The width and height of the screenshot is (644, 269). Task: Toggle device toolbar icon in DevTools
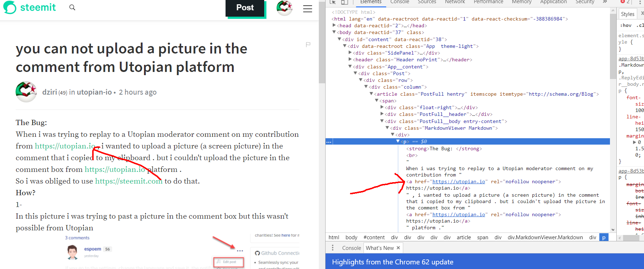344,2
